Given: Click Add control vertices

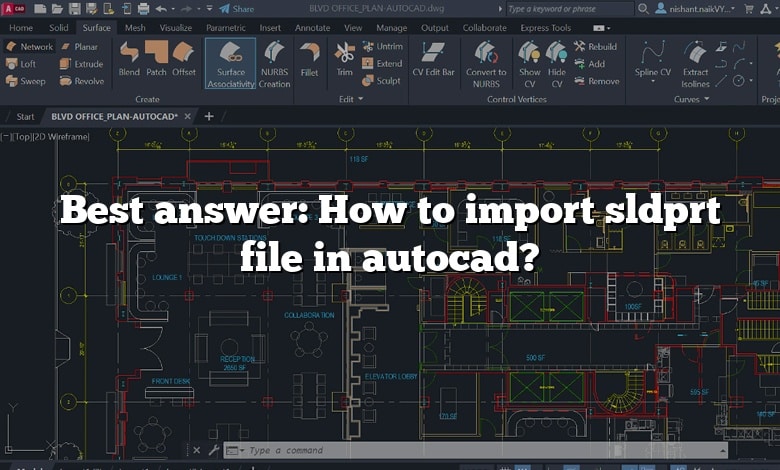Looking at the screenshot, I should 590,64.
